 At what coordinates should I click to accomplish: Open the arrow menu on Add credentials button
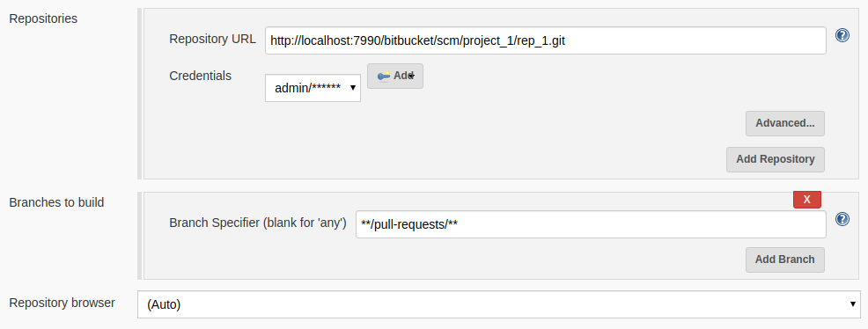tap(411, 76)
